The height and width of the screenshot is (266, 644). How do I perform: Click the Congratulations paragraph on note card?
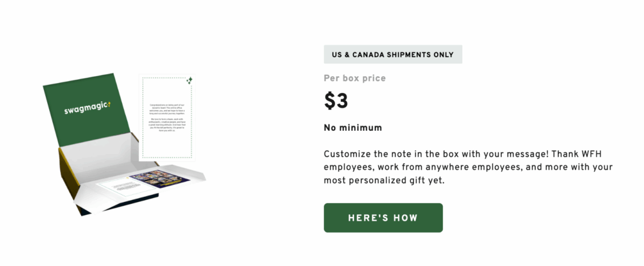(167, 108)
